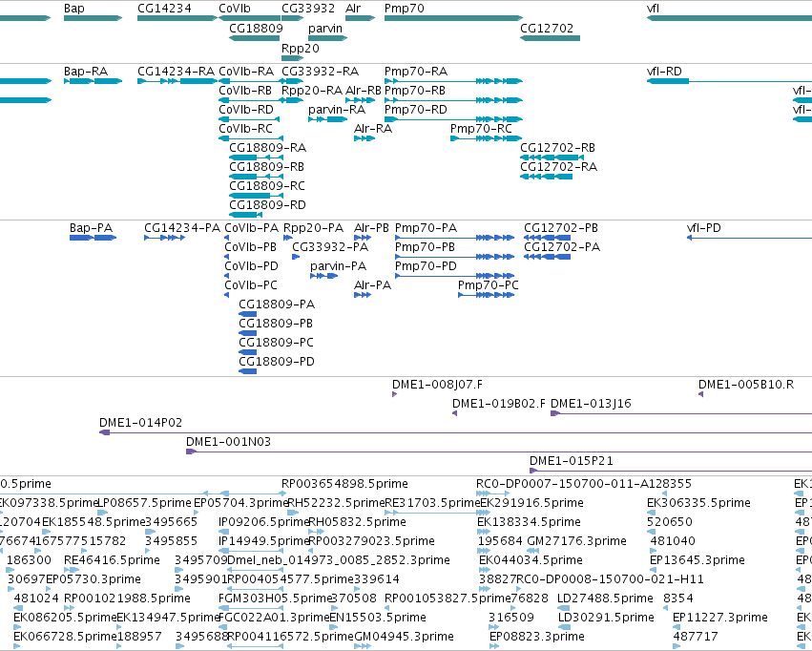Click the EN15503.5prime EST label

click(x=378, y=618)
